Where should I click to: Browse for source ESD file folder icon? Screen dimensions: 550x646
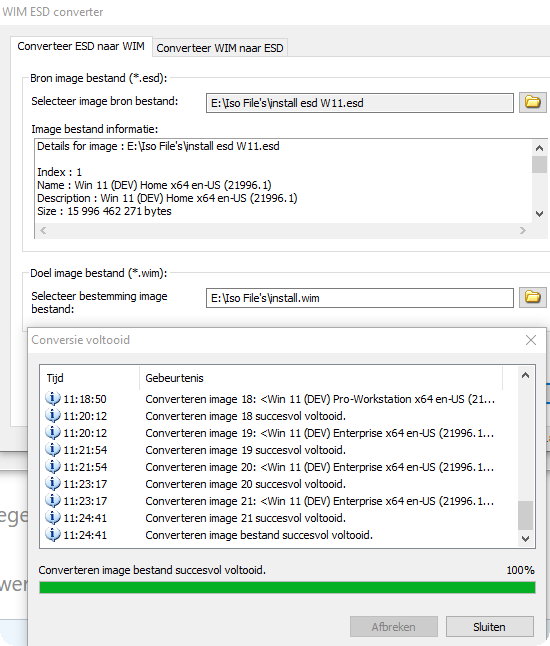coord(532,102)
